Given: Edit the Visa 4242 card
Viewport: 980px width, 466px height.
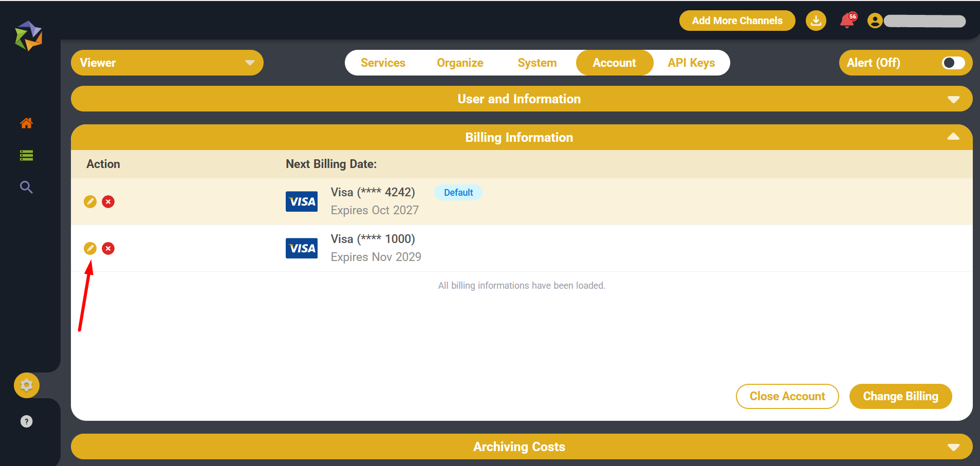Looking at the screenshot, I should coord(90,201).
